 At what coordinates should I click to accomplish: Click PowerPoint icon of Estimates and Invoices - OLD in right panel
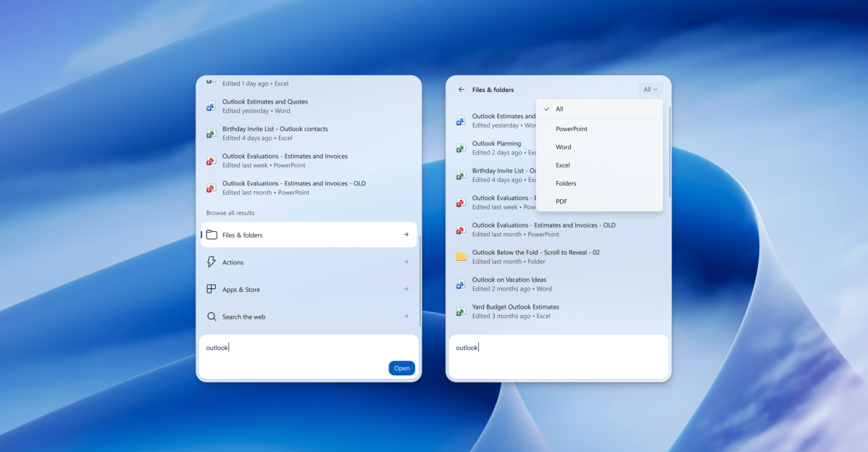tap(461, 230)
